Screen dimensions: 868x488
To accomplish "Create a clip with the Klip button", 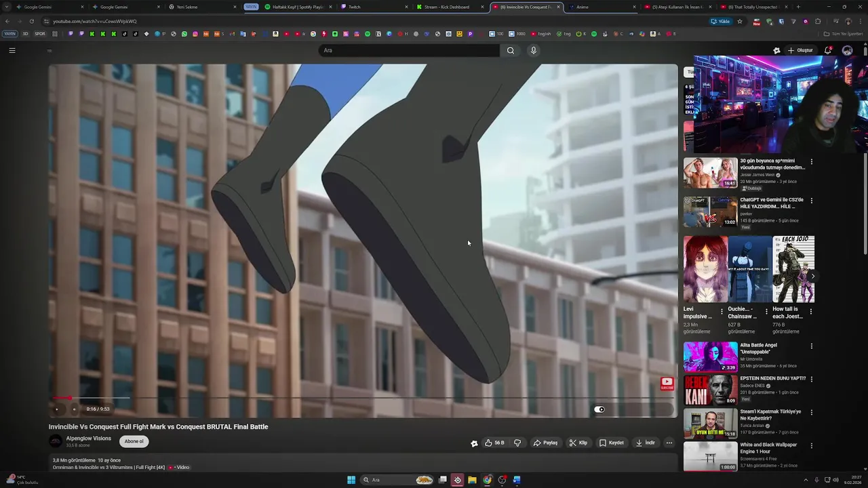I will [578, 443].
